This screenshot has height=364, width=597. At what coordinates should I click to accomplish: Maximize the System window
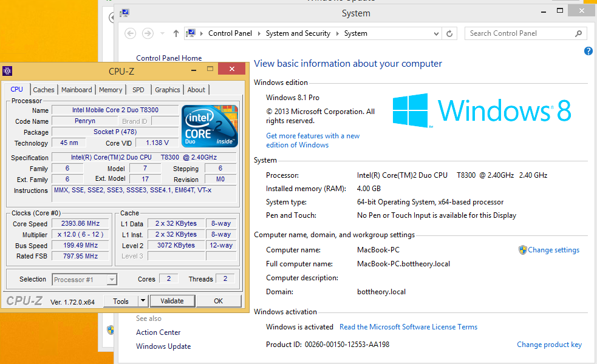560,11
